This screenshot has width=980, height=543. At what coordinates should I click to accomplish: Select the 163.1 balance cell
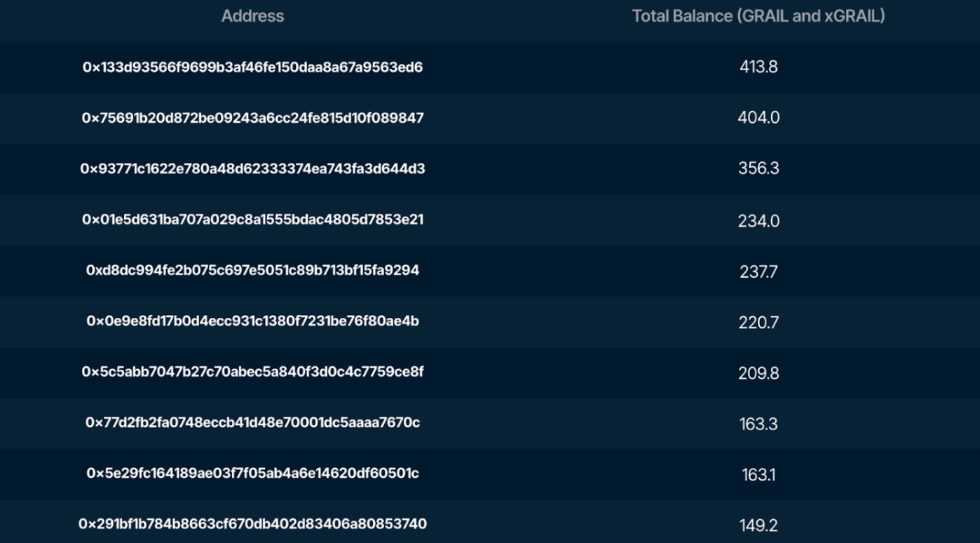(x=758, y=475)
